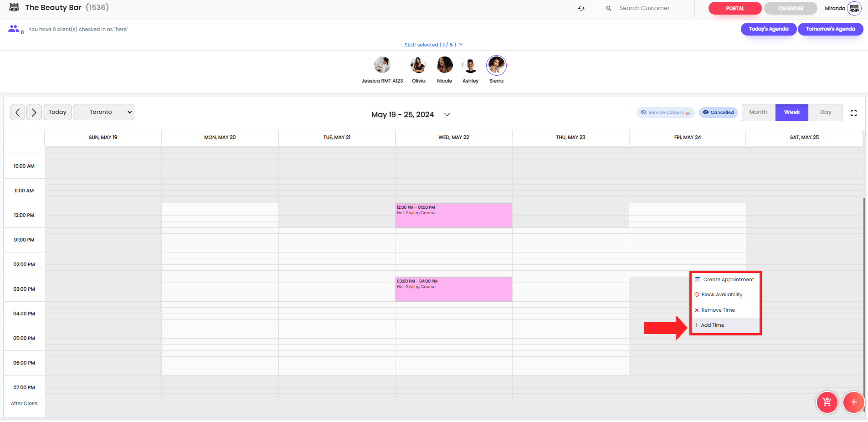Select Block Availability in context menu

(x=722, y=295)
